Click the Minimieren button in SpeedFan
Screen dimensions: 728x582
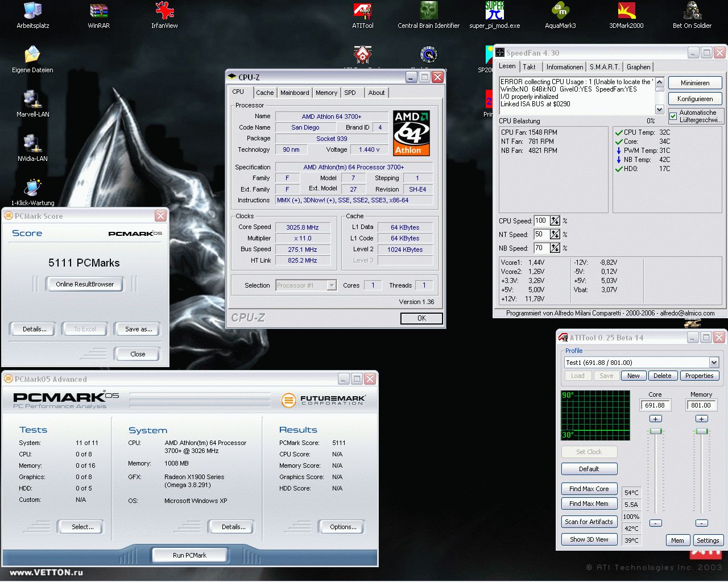[x=695, y=83]
